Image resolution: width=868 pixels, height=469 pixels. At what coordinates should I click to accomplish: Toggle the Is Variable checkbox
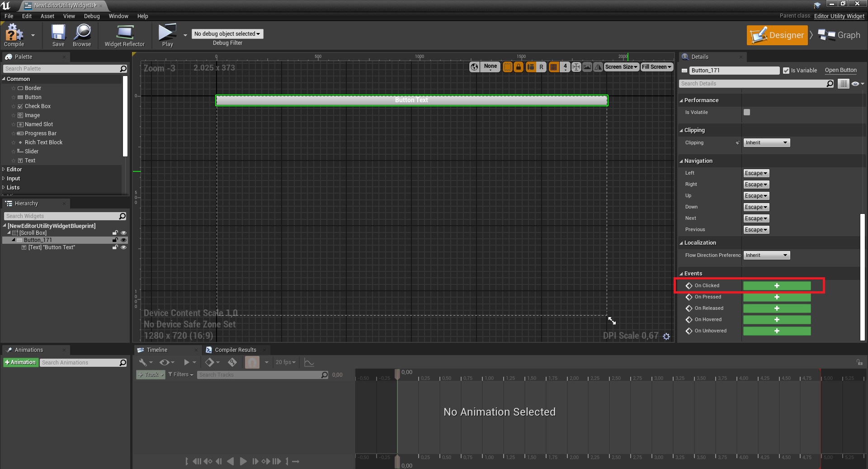pos(786,71)
